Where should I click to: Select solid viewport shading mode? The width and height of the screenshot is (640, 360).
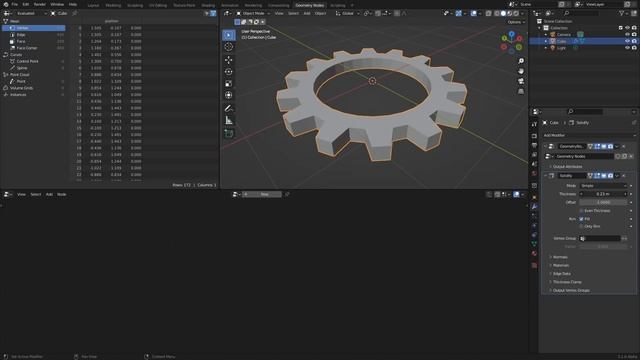(x=503, y=13)
